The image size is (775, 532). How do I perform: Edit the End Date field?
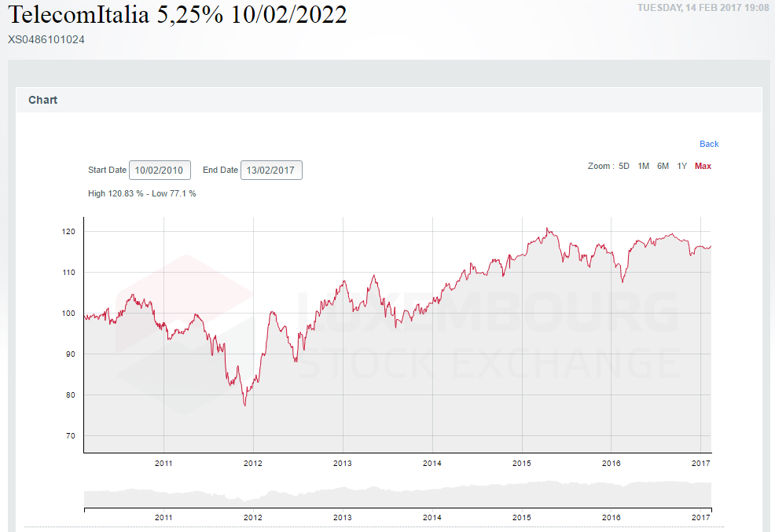click(271, 170)
